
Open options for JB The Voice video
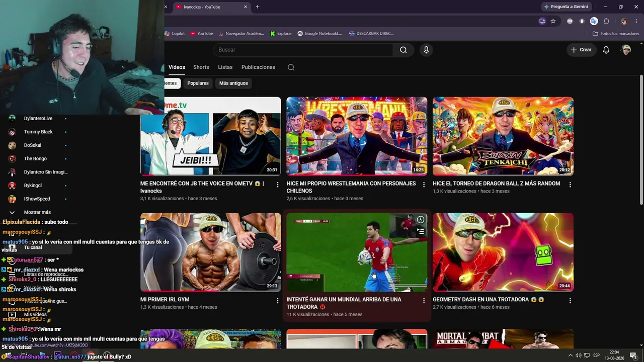pos(277,185)
